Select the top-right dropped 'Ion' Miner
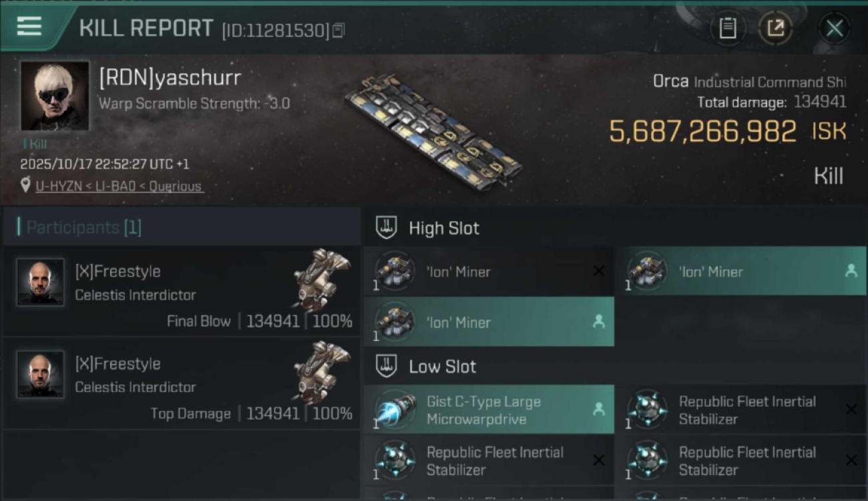Screen dimensions: 868x501 pyautogui.click(x=741, y=272)
